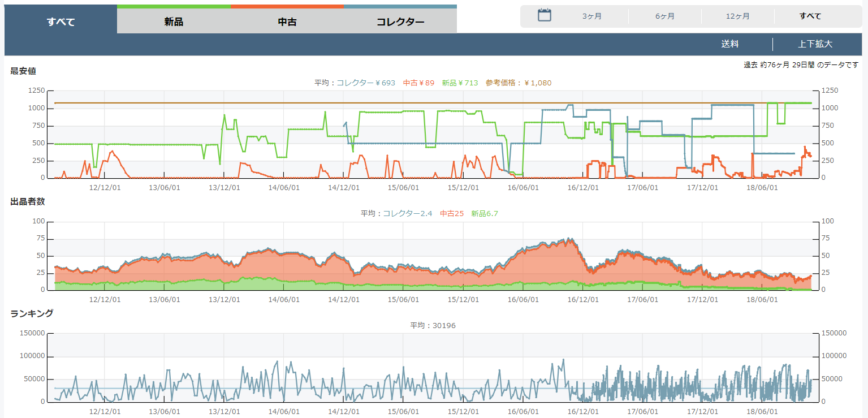
Task: Hide the 中古 ¥89 price series
Action: point(418,83)
